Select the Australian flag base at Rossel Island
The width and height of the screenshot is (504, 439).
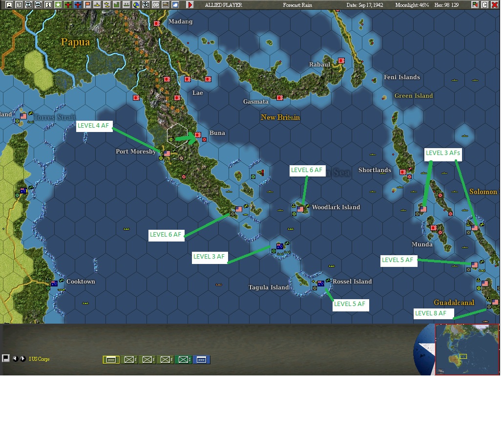(x=321, y=283)
